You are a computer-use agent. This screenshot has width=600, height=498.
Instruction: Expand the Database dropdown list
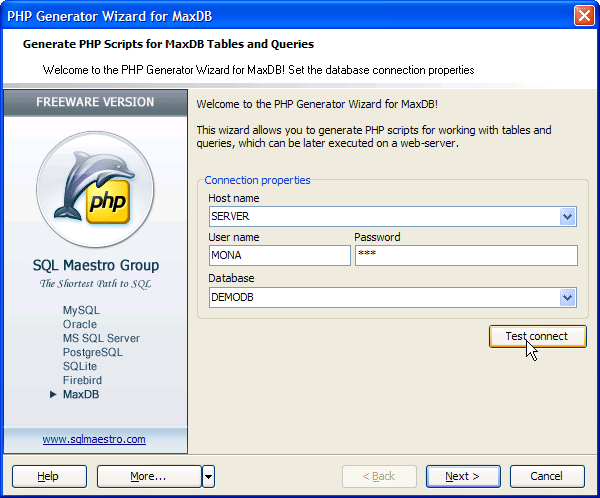point(568,297)
